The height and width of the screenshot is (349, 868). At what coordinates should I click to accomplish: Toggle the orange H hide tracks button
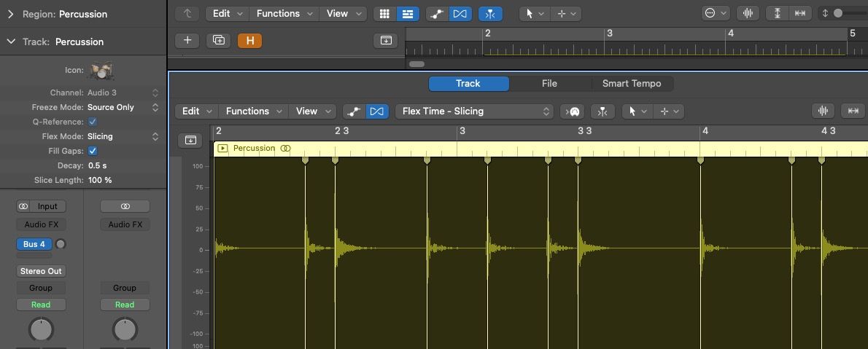pyautogui.click(x=249, y=40)
